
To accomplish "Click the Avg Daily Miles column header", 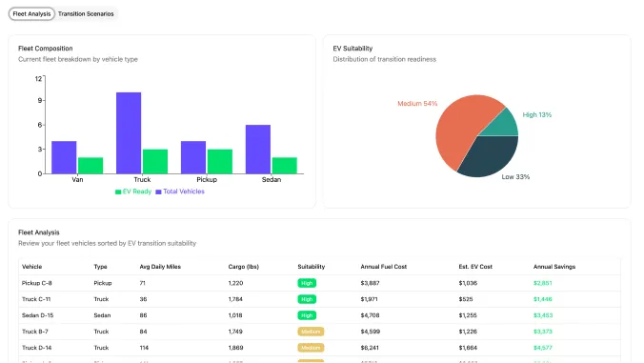I will [160, 267].
